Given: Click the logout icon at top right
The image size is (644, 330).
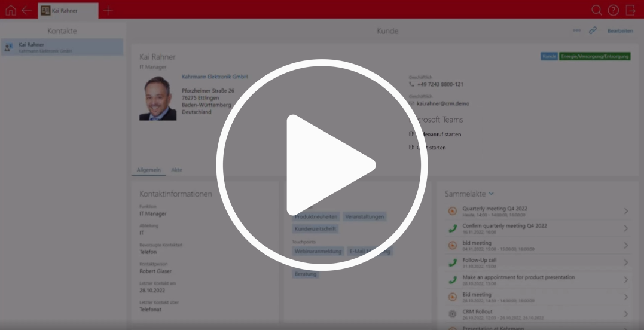Looking at the screenshot, I should click(x=630, y=10).
